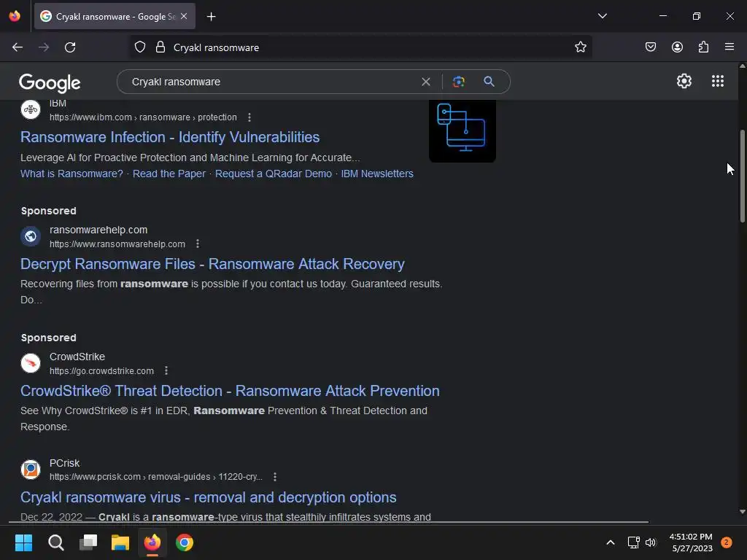
Task: Click the https://www.ransomwarehelp.com URL text
Action: tap(117, 244)
